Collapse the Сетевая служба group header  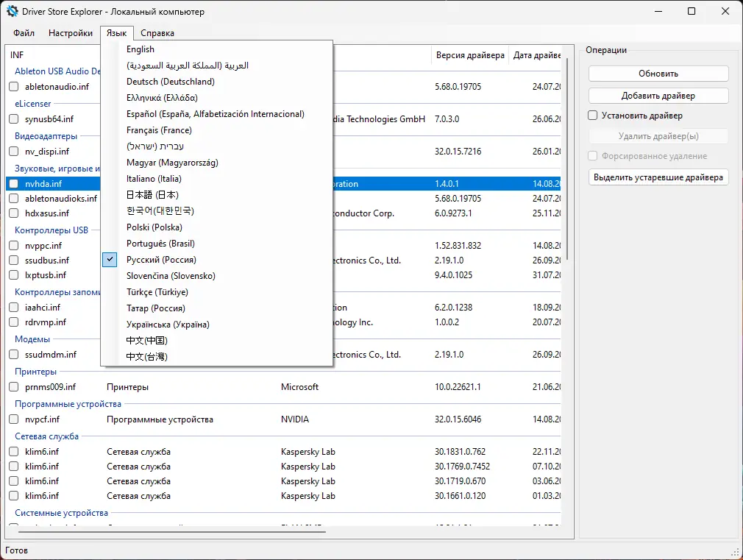click(x=46, y=436)
